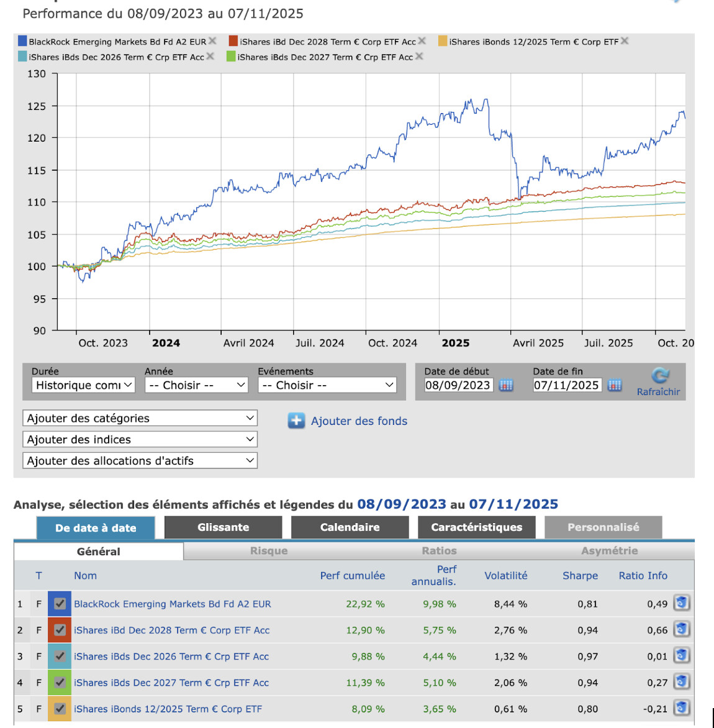
Task: Click the Date de début input field
Action: pos(458,385)
